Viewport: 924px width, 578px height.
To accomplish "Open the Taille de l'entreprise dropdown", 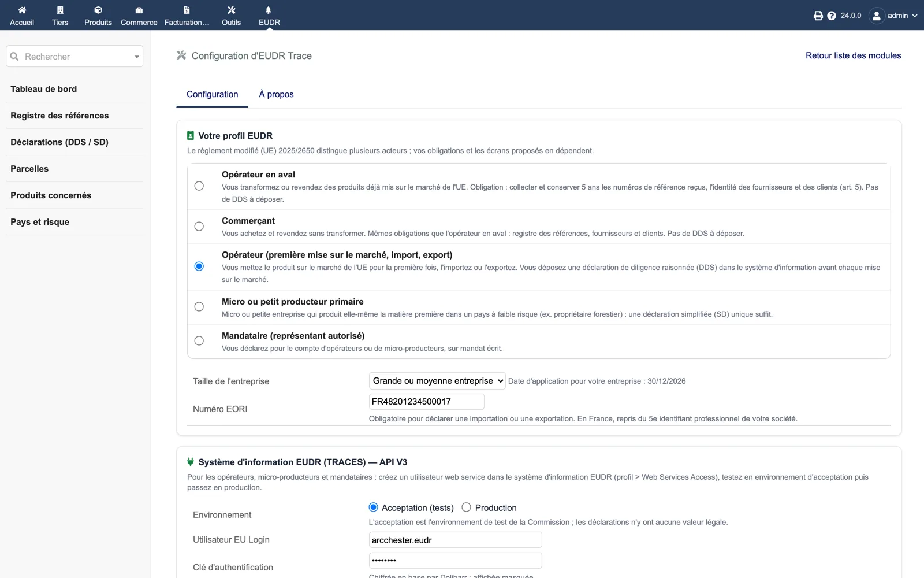I will 437,381.
